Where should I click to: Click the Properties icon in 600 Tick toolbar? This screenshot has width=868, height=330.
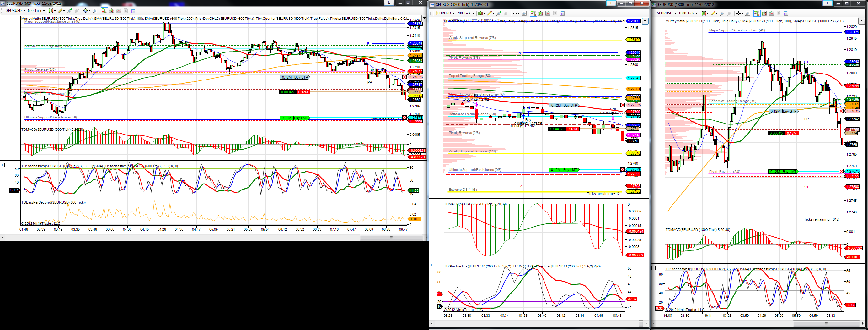tap(133, 11)
